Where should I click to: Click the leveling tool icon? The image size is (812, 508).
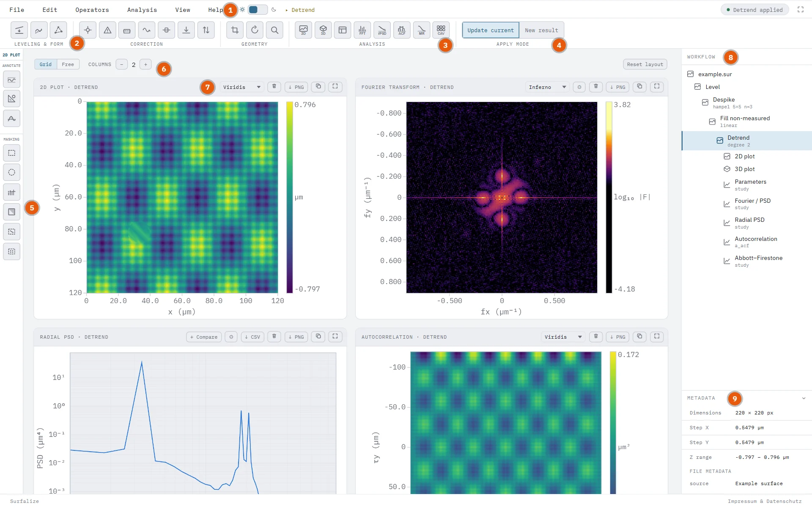click(19, 30)
